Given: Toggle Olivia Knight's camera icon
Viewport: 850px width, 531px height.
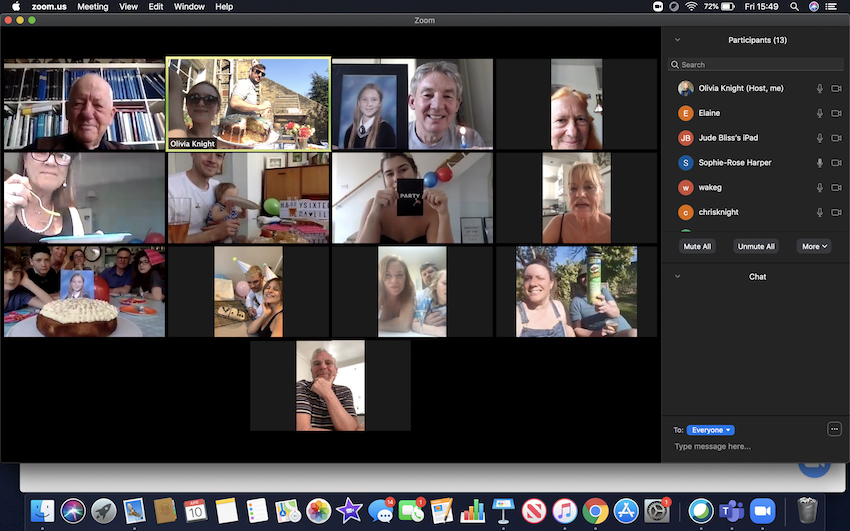Looking at the screenshot, I should (x=836, y=88).
